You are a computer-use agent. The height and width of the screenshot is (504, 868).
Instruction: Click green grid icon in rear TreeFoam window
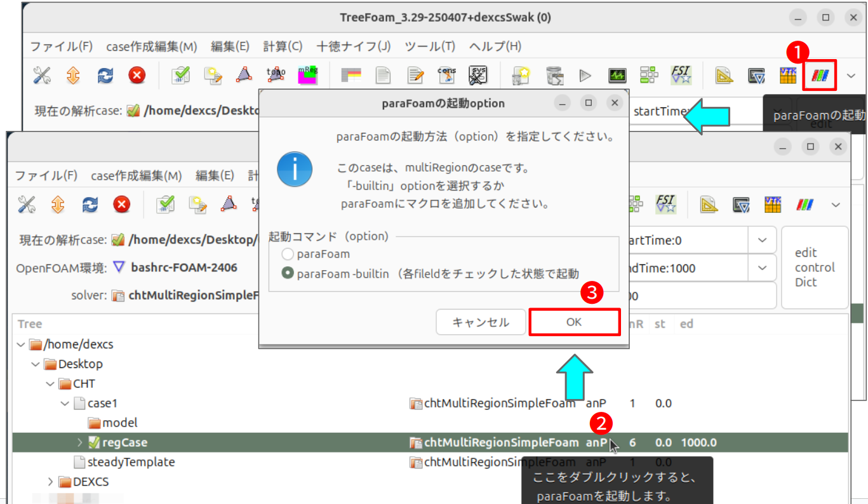pyautogui.click(x=649, y=76)
